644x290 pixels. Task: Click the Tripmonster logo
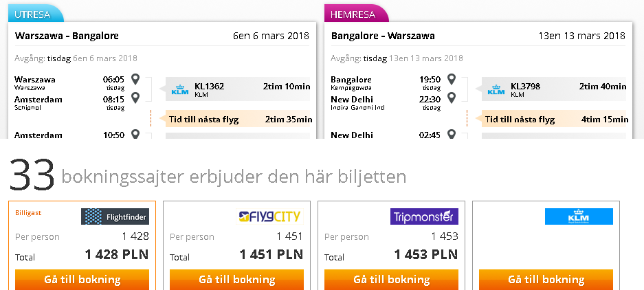point(424,216)
